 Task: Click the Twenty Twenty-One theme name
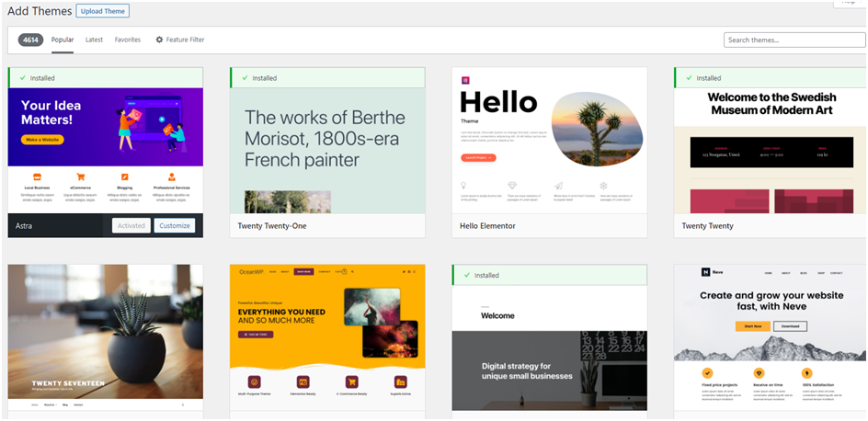click(x=272, y=226)
